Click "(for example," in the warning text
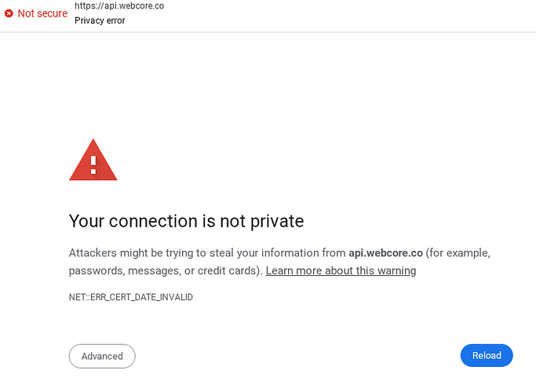This screenshot has height=392, width=536. [458, 253]
